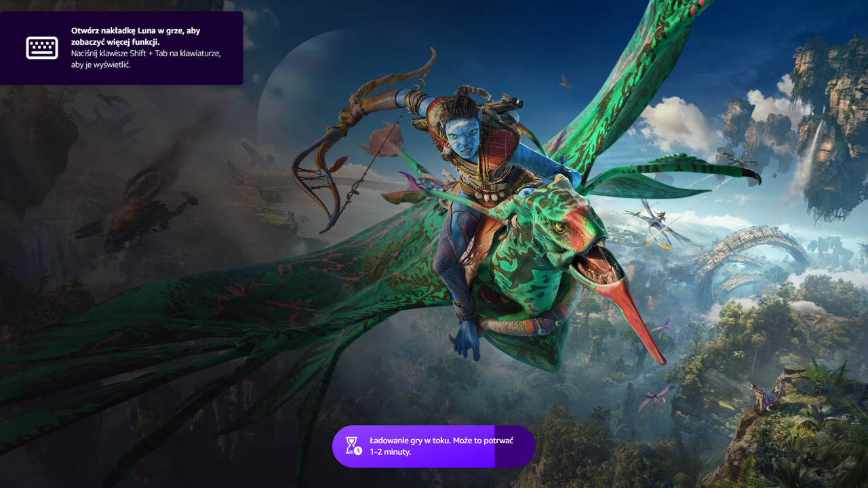868x488 pixels.
Task: Click the message "Ładowanie gry w toku"
Action: [x=410, y=441]
